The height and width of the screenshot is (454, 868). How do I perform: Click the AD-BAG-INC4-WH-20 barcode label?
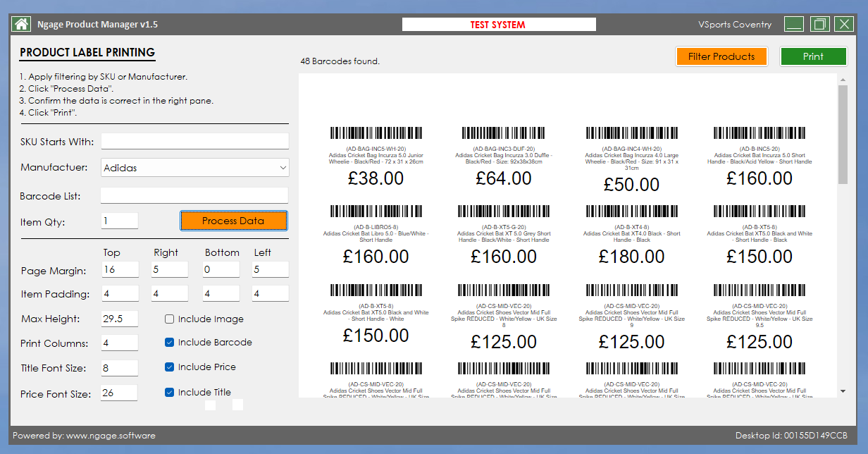(632, 160)
